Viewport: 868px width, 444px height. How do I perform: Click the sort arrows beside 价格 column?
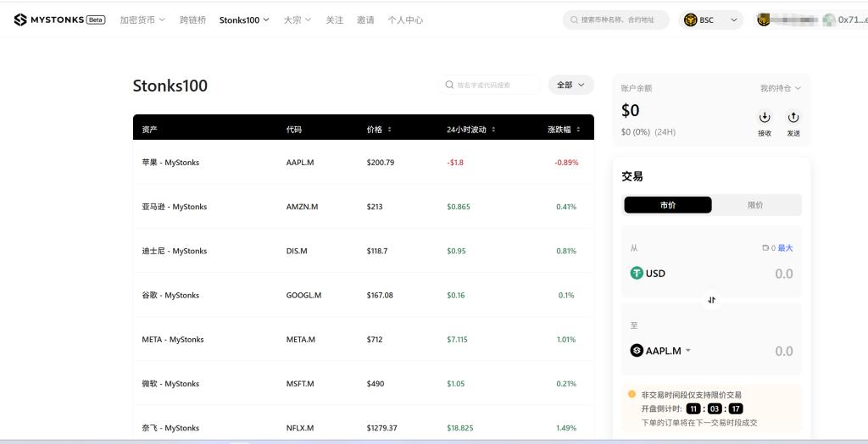pyautogui.click(x=390, y=130)
